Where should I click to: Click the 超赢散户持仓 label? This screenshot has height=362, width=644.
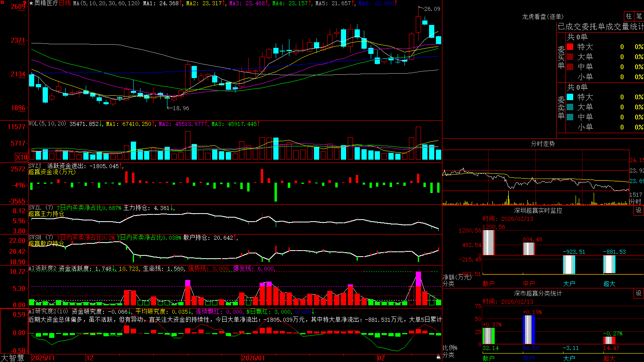coord(46,243)
